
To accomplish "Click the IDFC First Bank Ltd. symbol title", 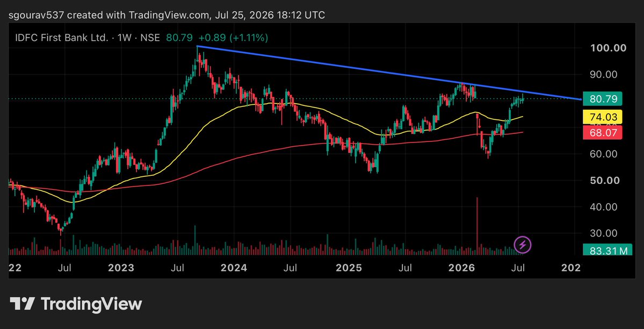I will 61,38.
